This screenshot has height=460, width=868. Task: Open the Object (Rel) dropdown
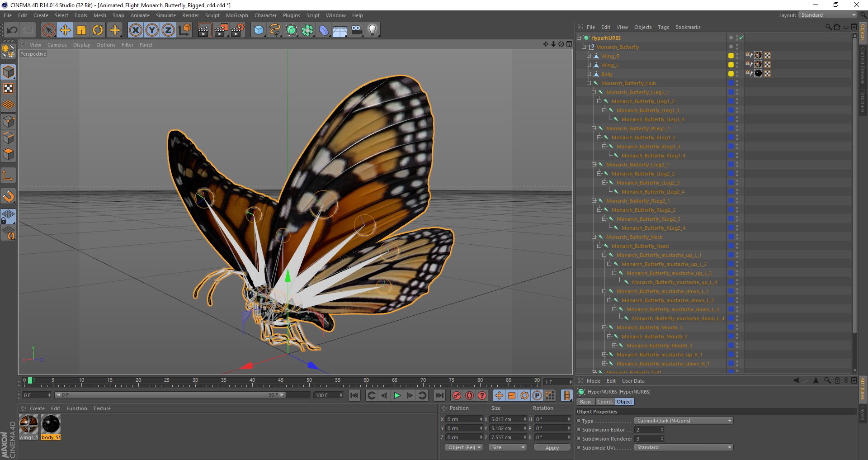point(464,447)
